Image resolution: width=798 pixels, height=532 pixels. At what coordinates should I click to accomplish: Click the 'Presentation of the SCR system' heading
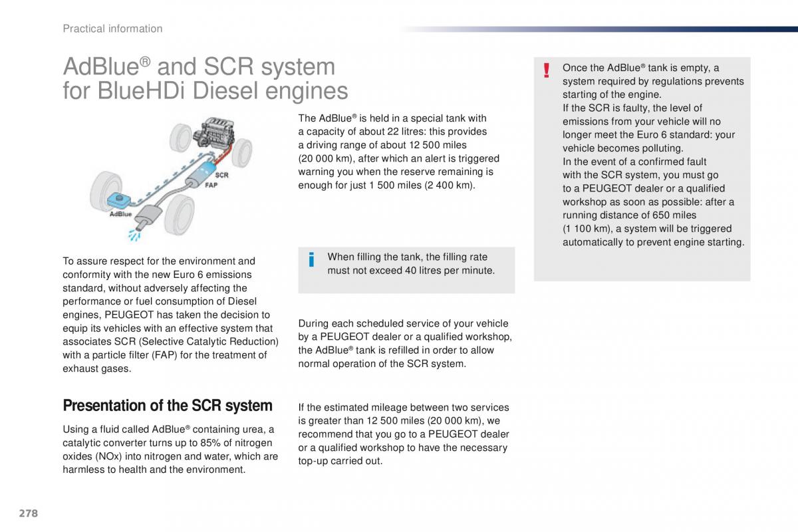point(168,406)
